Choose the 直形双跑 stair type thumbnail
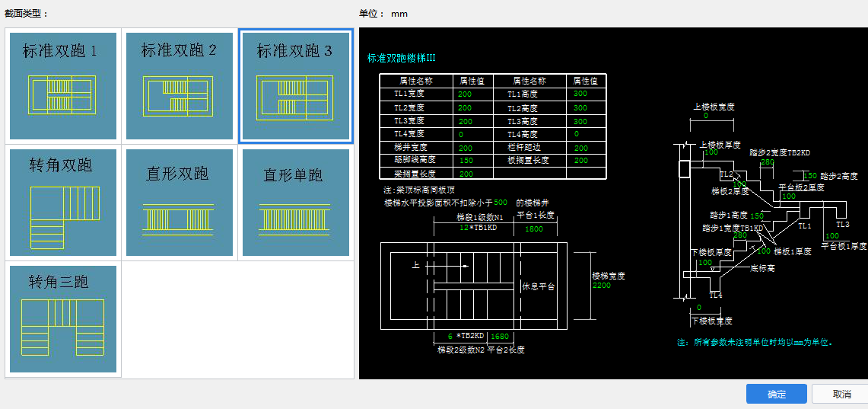The image size is (868, 409). coord(180,203)
